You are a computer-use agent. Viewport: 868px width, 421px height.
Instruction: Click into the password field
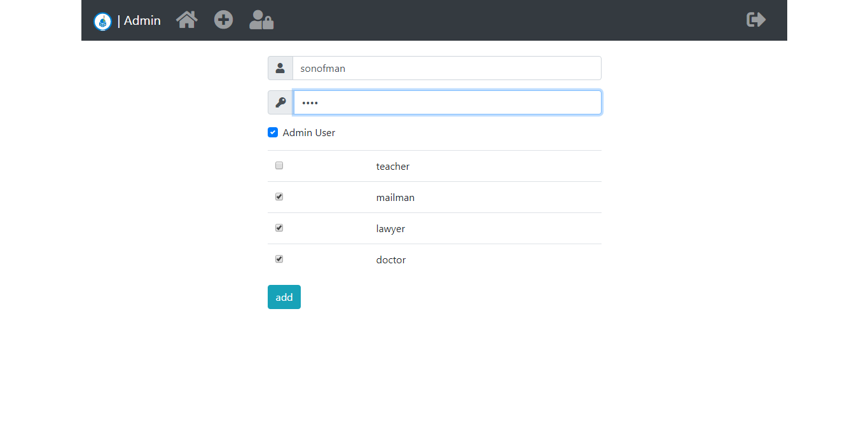(x=447, y=102)
